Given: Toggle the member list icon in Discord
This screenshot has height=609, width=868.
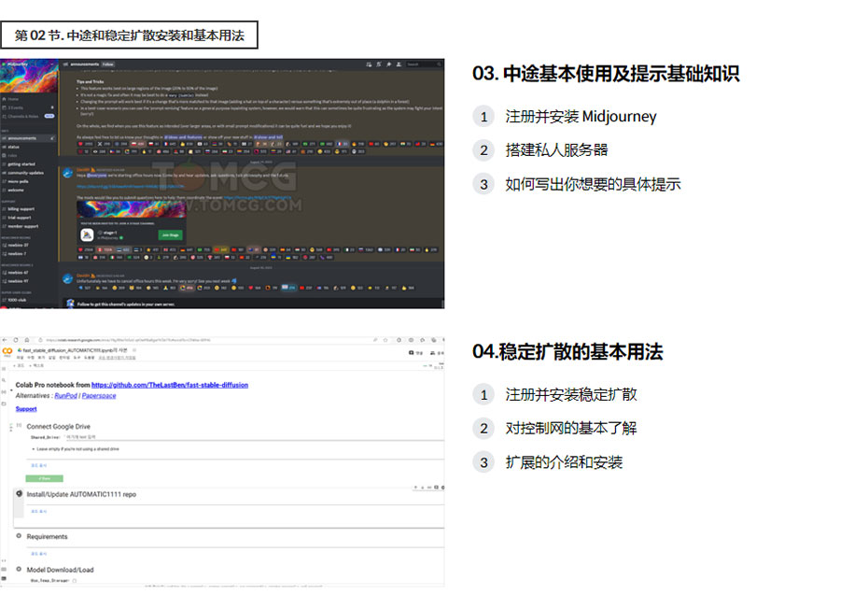Looking at the screenshot, I should tap(399, 64).
